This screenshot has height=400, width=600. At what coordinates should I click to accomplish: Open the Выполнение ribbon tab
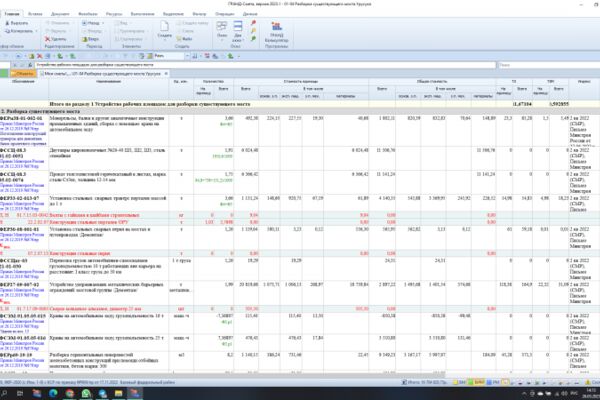[142, 14]
